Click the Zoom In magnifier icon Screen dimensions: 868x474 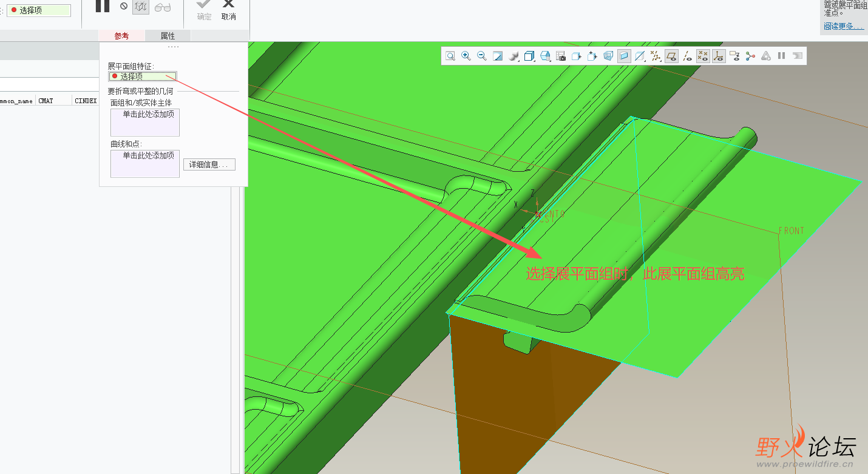click(466, 56)
